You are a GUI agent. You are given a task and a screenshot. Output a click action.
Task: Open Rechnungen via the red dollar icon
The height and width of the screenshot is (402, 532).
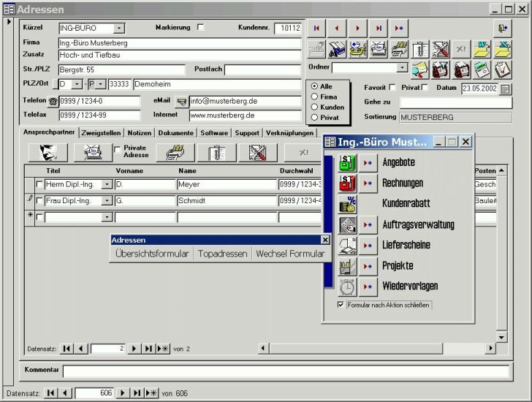(347, 183)
